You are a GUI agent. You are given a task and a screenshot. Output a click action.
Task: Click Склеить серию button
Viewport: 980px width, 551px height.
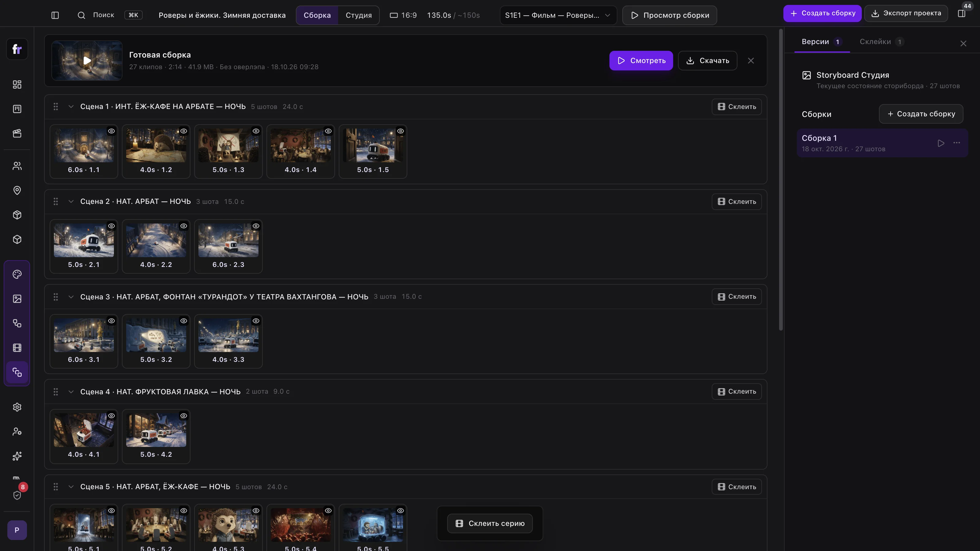490,524
